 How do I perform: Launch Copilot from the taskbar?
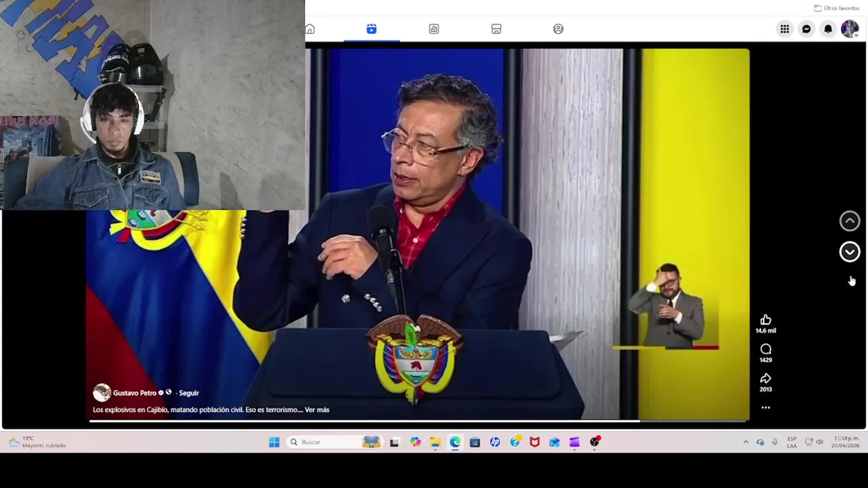[x=415, y=442]
